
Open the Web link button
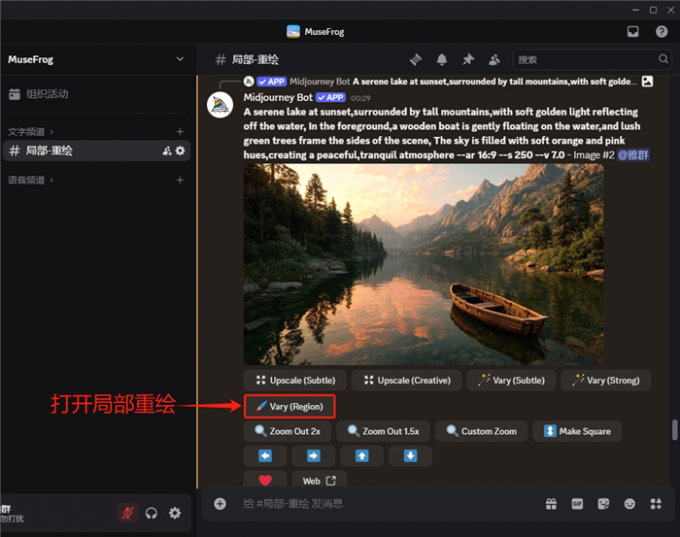(x=319, y=480)
